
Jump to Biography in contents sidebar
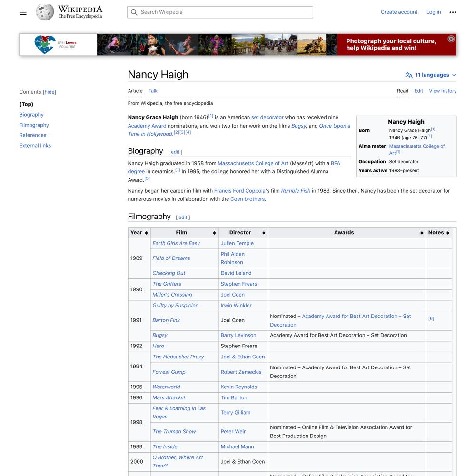tap(31, 115)
